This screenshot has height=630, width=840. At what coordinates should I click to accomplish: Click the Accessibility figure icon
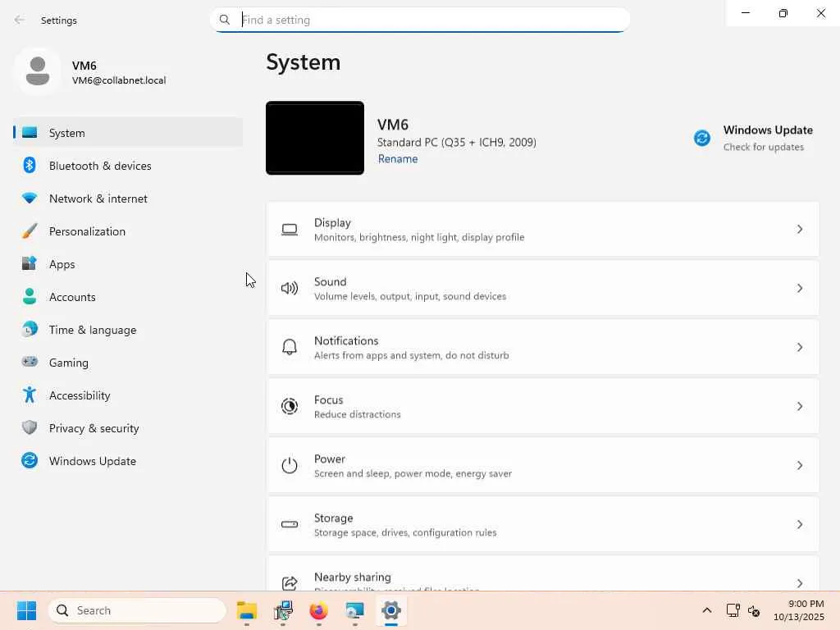30,395
